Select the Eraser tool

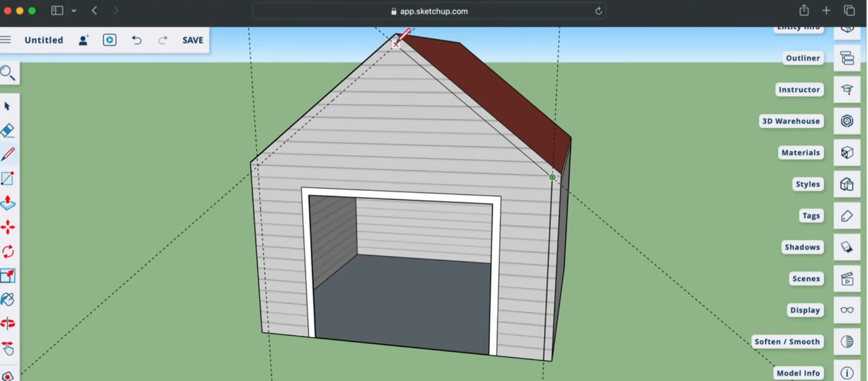tap(8, 130)
